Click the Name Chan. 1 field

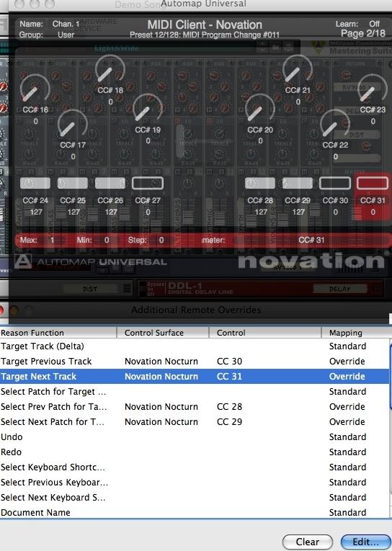pyautogui.click(x=50, y=24)
